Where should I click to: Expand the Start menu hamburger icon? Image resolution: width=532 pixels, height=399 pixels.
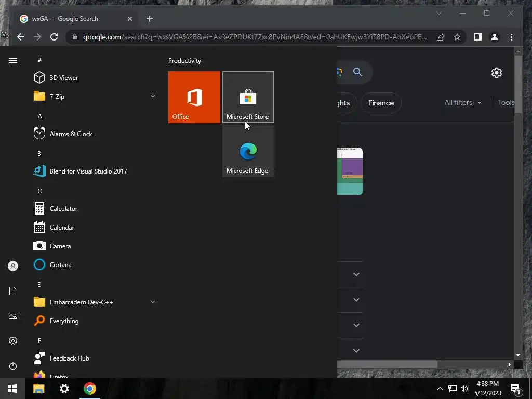(13, 60)
